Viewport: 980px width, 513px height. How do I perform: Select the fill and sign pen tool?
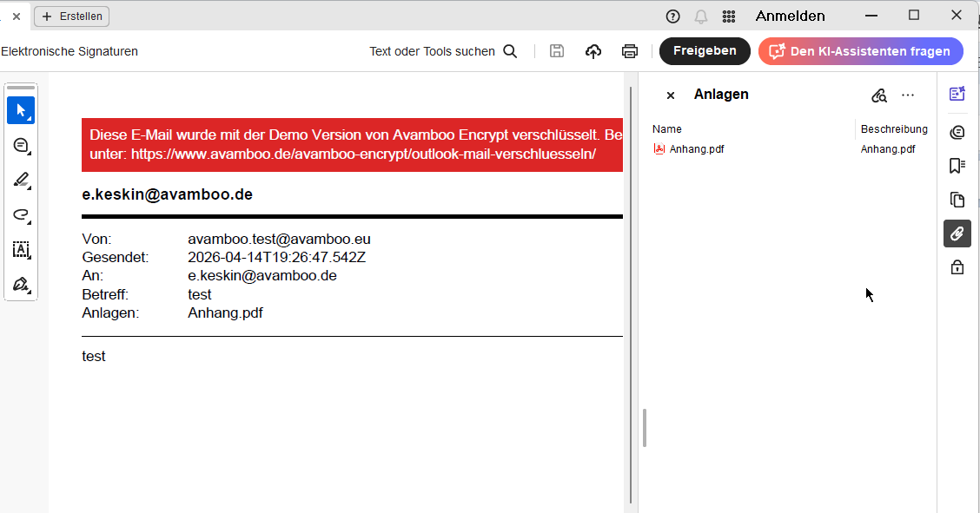[x=21, y=285]
